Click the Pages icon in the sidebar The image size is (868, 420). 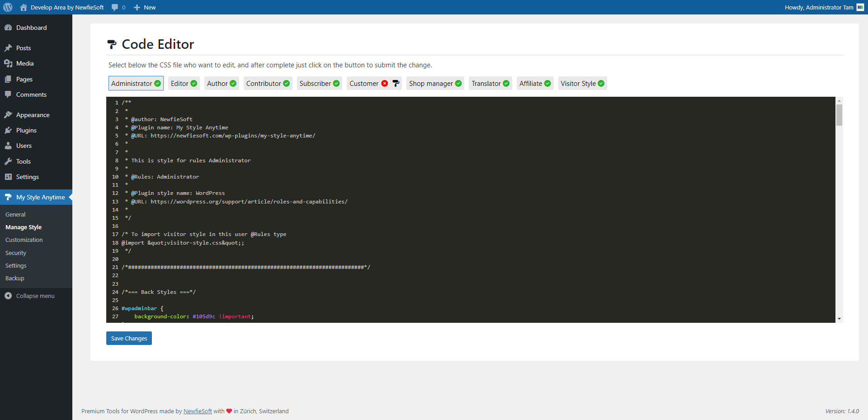click(8, 79)
